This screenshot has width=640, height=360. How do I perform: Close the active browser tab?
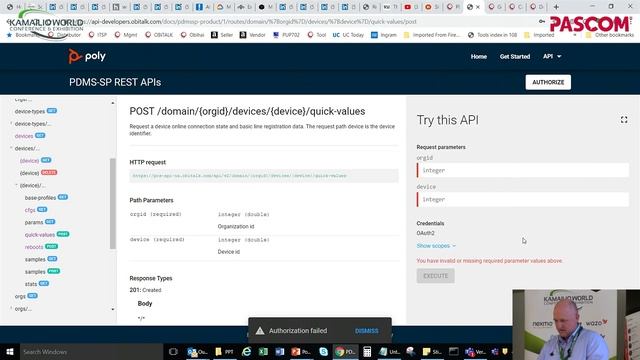478,7
